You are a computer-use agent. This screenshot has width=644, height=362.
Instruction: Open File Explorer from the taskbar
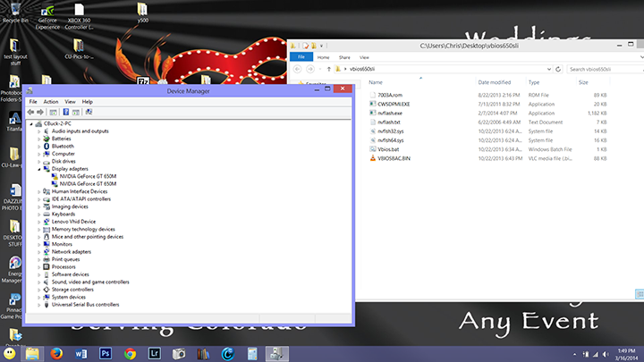click(32, 353)
